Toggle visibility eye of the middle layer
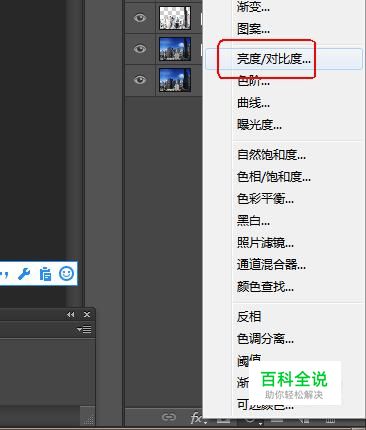This screenshot has width=366, height=430. [140, 49]
